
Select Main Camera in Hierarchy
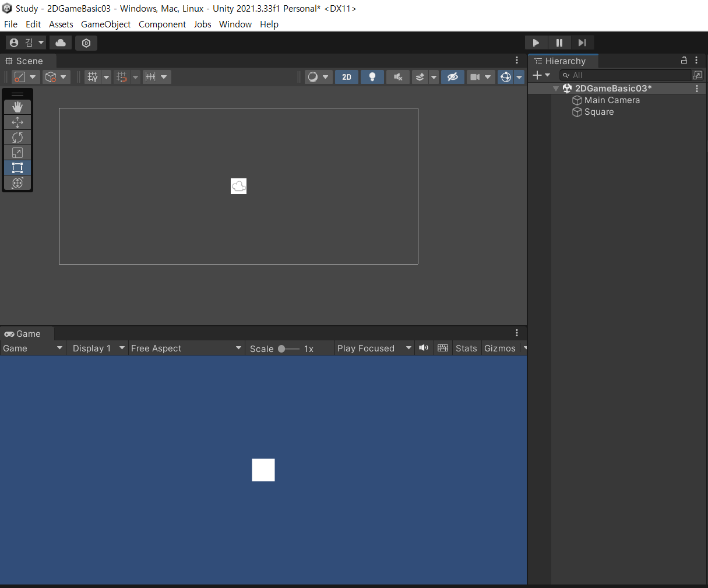pyautogui.click(x=612, y=100)
